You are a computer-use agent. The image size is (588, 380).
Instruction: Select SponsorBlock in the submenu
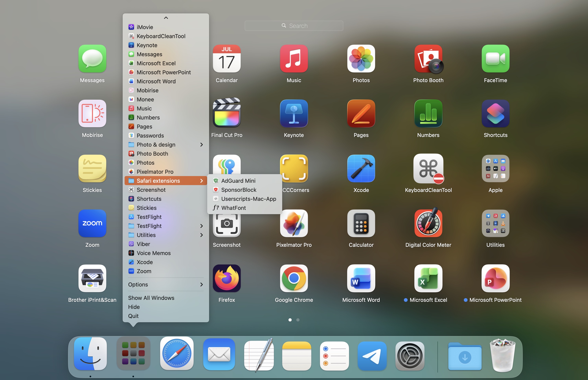tap(245, 190)
